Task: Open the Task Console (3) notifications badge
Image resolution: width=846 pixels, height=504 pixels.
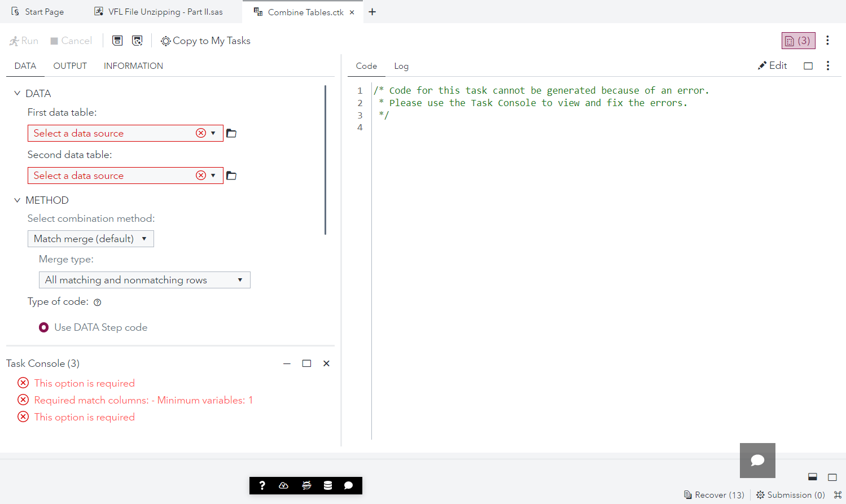Action: (x=797, y=40)
